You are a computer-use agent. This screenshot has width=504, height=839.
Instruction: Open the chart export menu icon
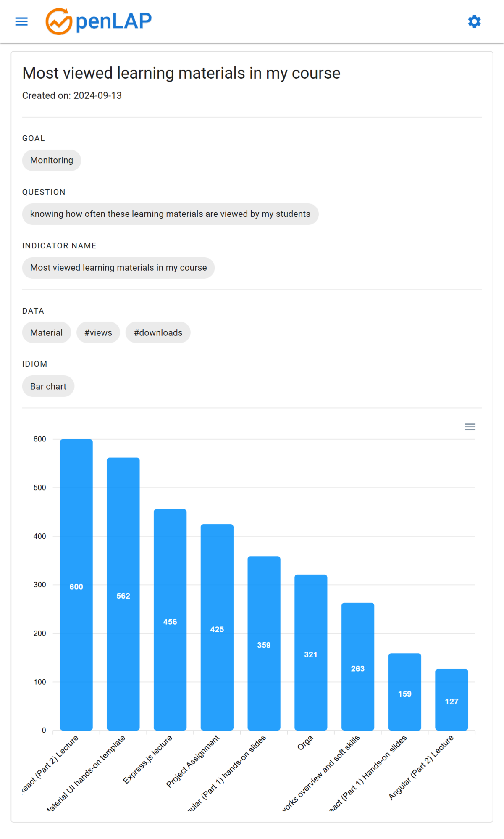coord(470,427)
